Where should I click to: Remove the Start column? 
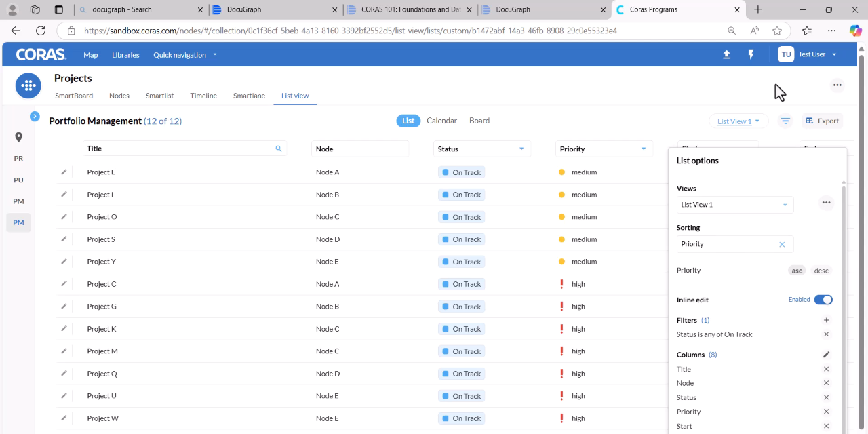[x=826, y=426]
